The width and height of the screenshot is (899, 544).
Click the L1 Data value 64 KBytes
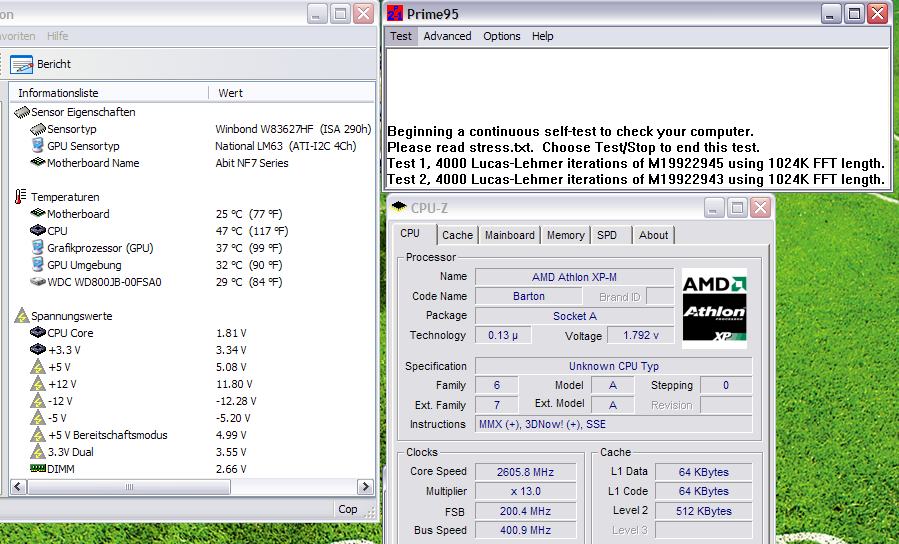(x=703, y=472)
